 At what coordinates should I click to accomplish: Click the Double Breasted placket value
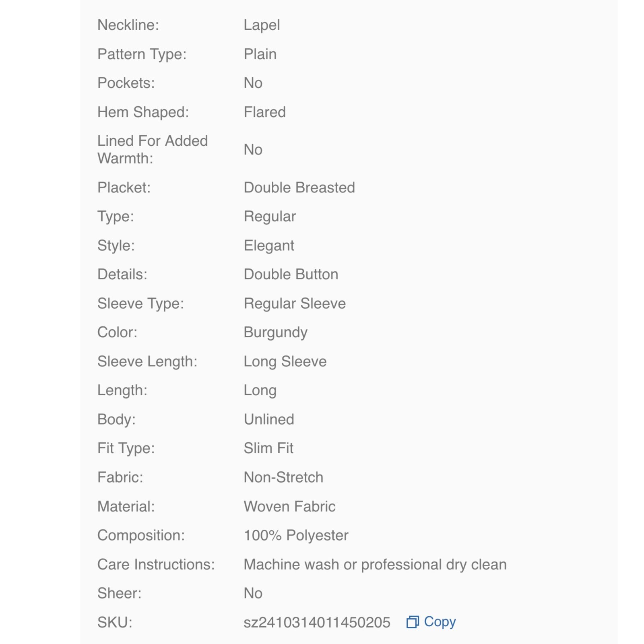click(x=299, y=188)
